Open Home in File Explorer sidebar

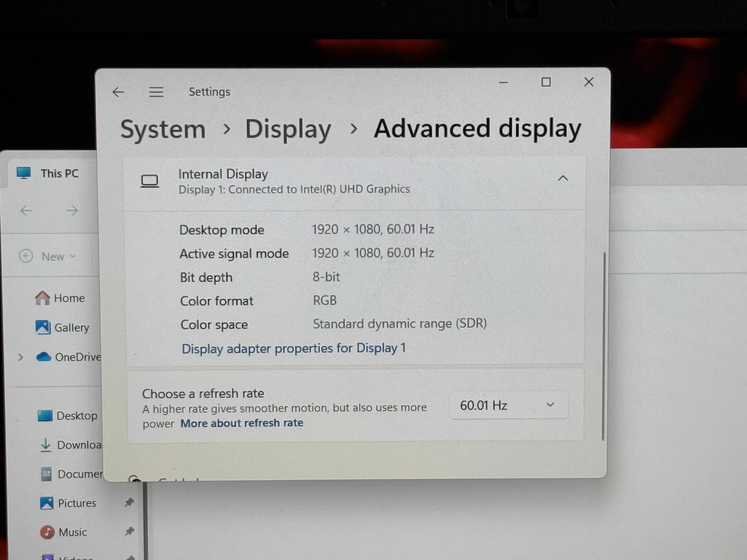(69, 298)
